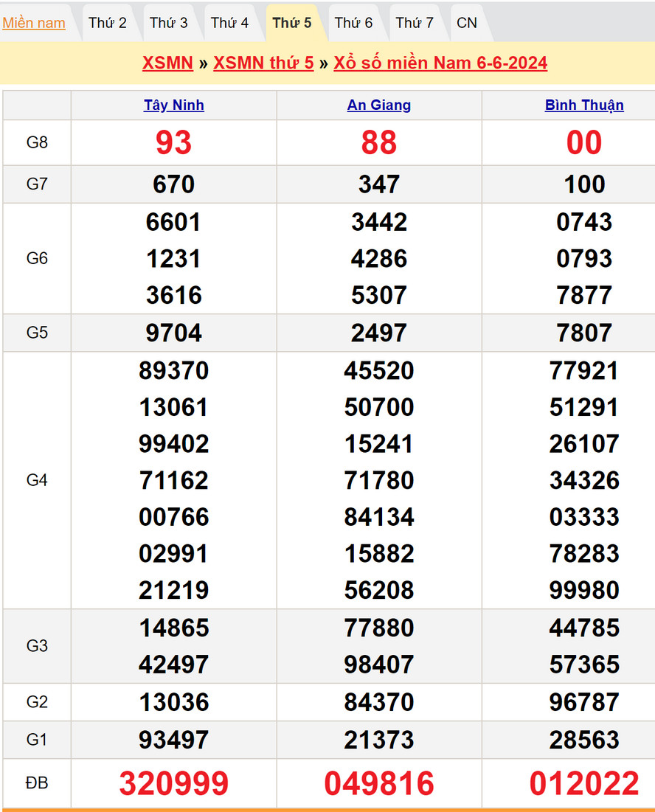The image size is (655, 812).
Task: Click Tây Ninh special prize number 320999
Action: point(174,783)
